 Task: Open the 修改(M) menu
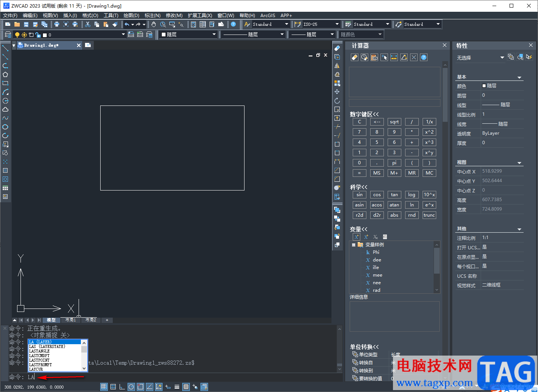[x=174, y=16]
